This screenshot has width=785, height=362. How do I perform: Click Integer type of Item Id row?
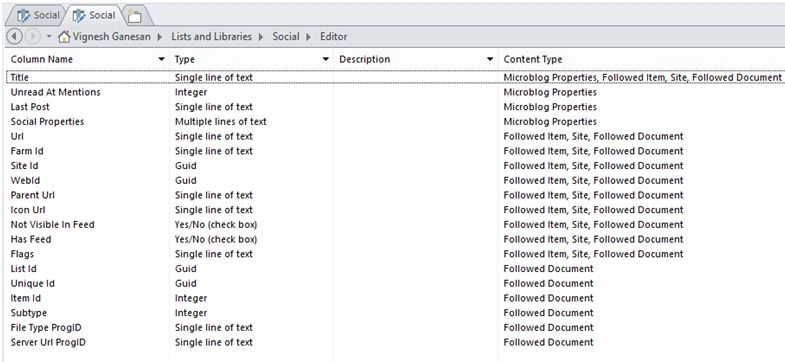(x=191, y=298)
